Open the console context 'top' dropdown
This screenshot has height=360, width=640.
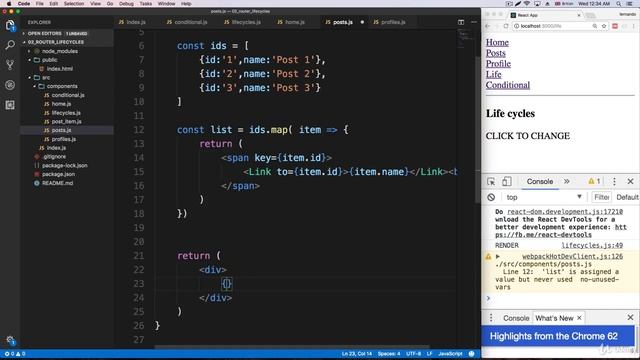[544, 197]
